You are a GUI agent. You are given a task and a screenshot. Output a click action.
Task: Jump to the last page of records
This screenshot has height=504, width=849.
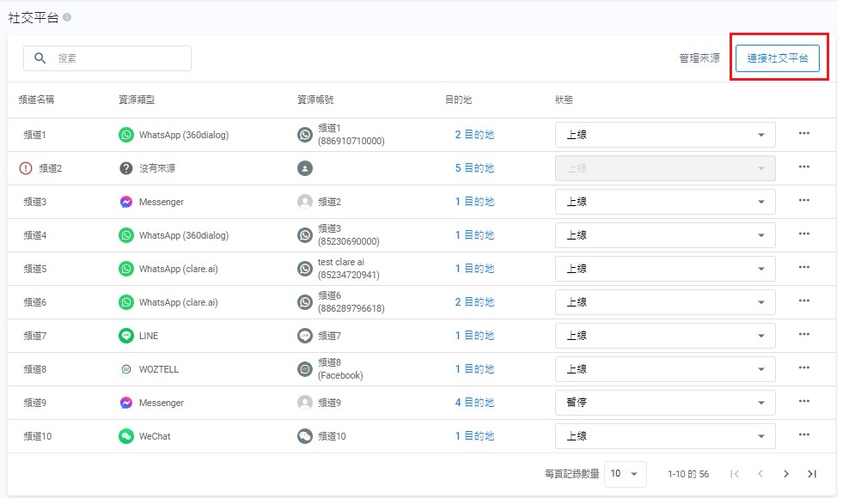[811, 474]
